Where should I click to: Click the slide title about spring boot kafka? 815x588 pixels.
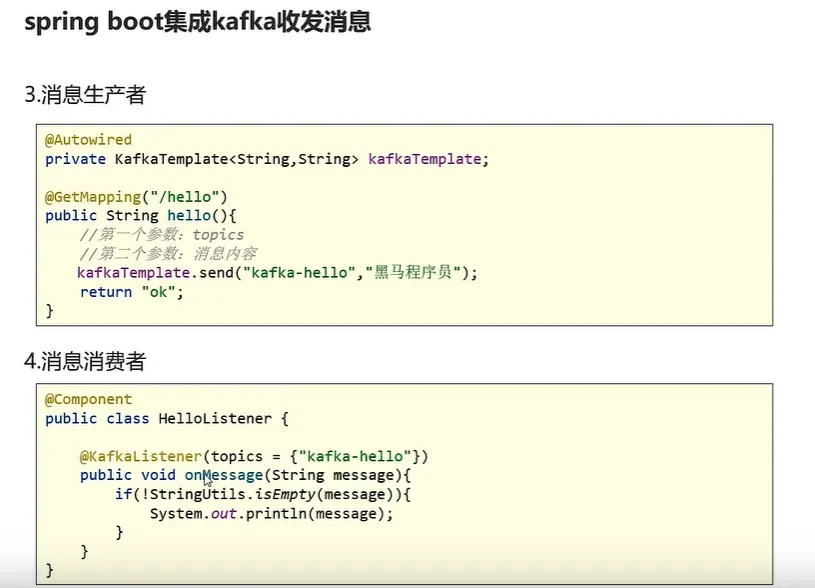coord(198,23)
